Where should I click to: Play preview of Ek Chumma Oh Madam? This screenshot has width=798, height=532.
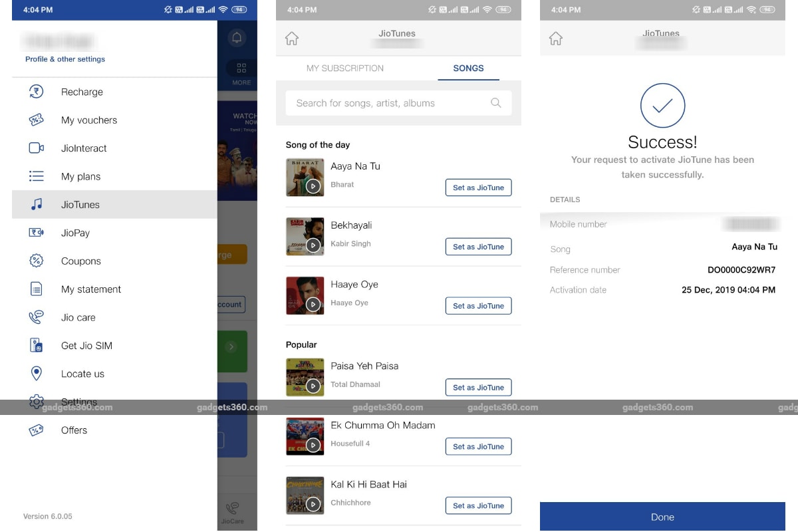(313, 445)
